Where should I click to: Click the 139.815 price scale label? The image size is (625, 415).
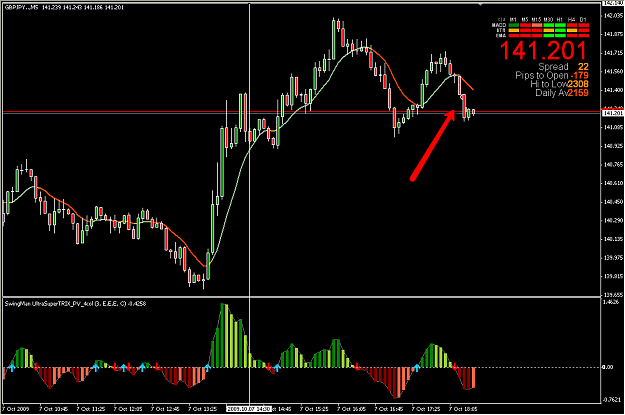coord(613,277)
